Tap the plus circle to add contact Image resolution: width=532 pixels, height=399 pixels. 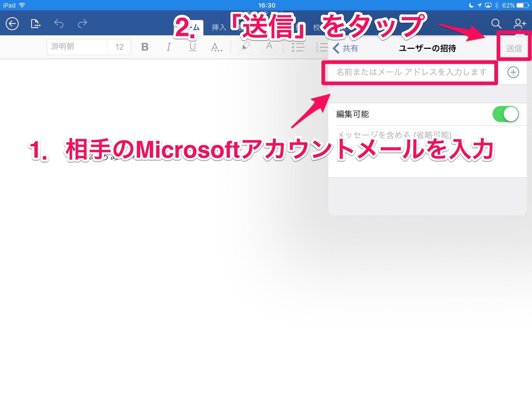point(513,72)
